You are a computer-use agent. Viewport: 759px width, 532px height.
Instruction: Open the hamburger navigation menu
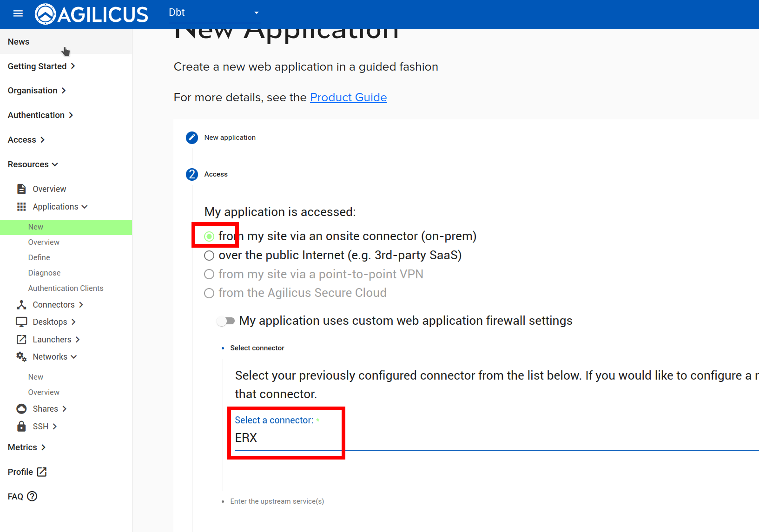tap(18, 13)
